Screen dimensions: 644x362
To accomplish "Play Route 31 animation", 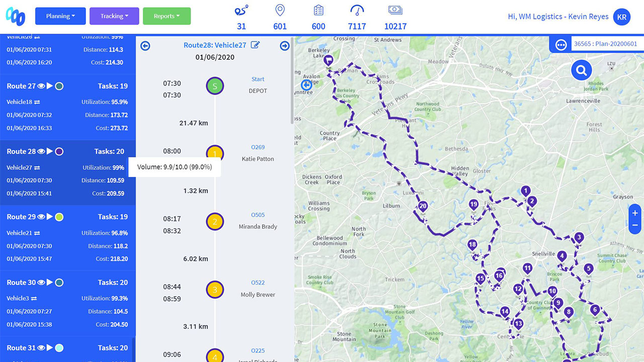I will click(50, 348).
